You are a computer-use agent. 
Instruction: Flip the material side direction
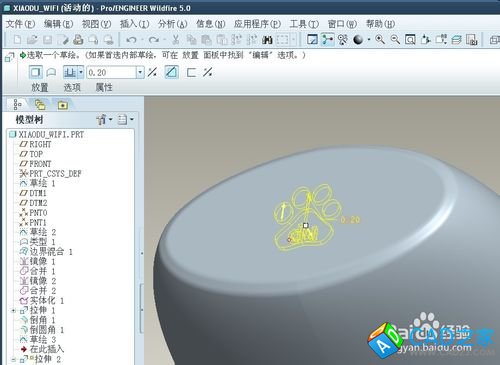tap(208, 72)
